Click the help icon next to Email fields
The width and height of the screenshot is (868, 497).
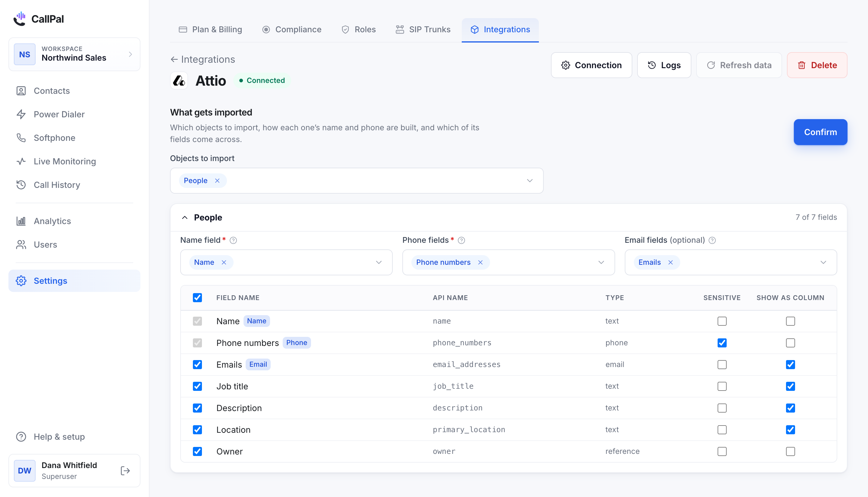click(x=712, y=240)
